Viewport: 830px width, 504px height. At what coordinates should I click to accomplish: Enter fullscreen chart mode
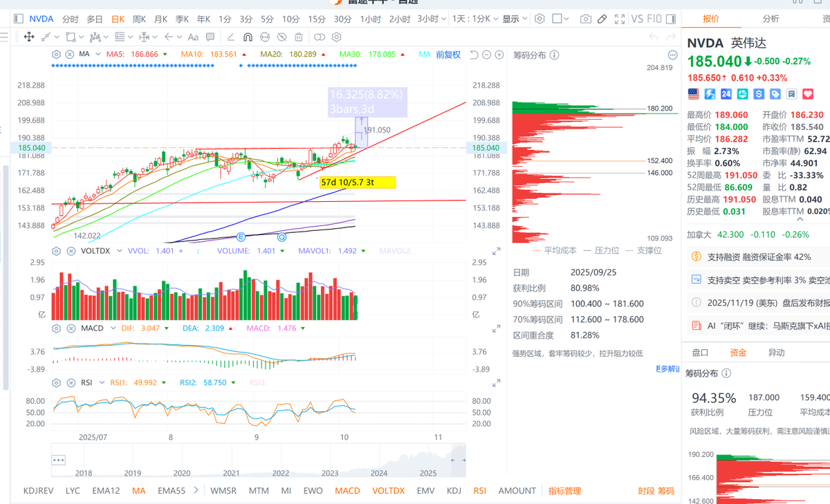pos(620,19)
